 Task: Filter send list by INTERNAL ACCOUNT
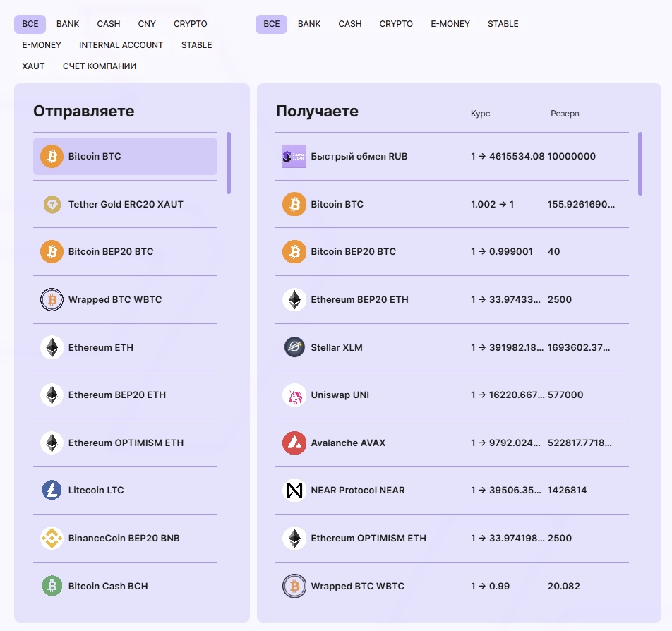point(121,45)
